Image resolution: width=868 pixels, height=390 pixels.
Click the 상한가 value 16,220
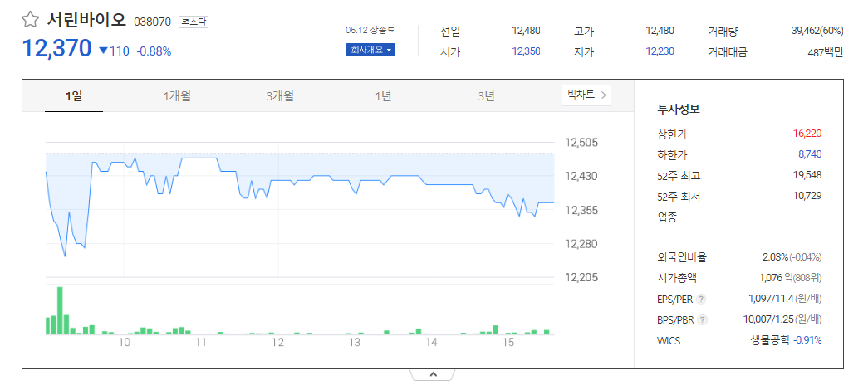(x=807, y=134)
